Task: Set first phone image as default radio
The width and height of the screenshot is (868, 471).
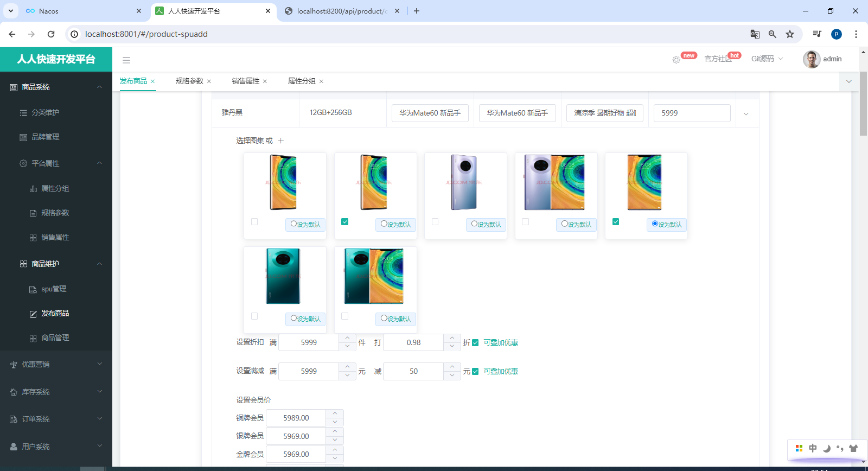Action: 293,224
